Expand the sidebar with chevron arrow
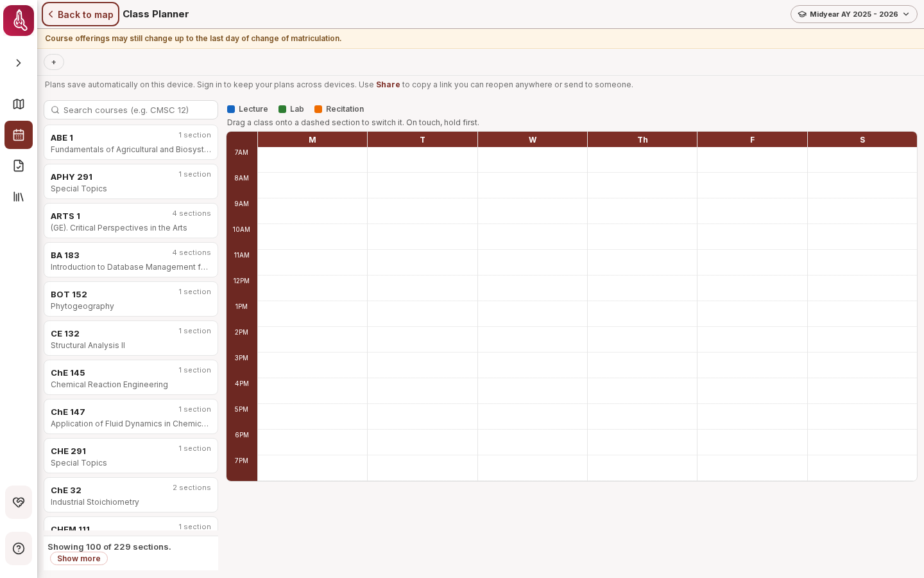The image size is (924, 578). pos(19,63)
